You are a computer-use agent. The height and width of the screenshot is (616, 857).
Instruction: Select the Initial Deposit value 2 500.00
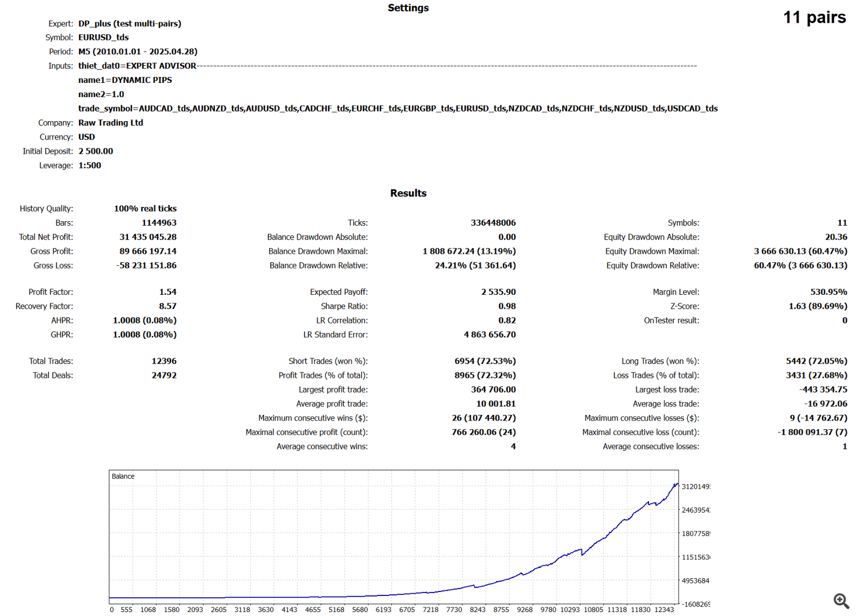pyautogui.click(x=96, y=151)
